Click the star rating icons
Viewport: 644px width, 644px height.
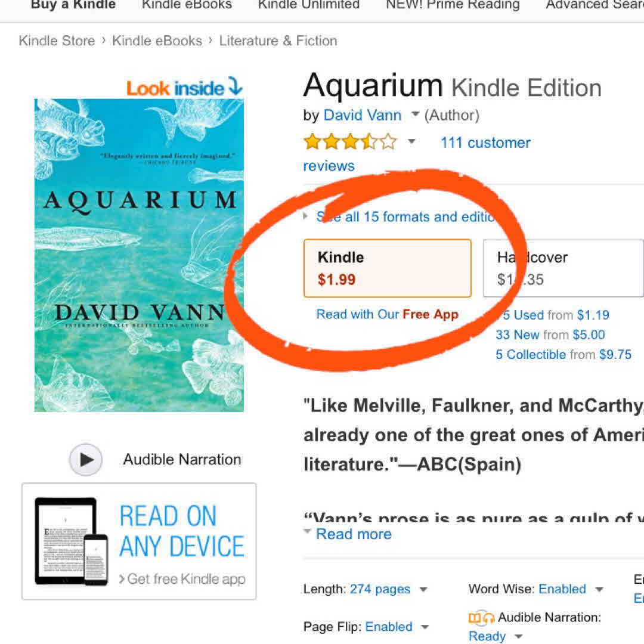click(x=350, y=142)
